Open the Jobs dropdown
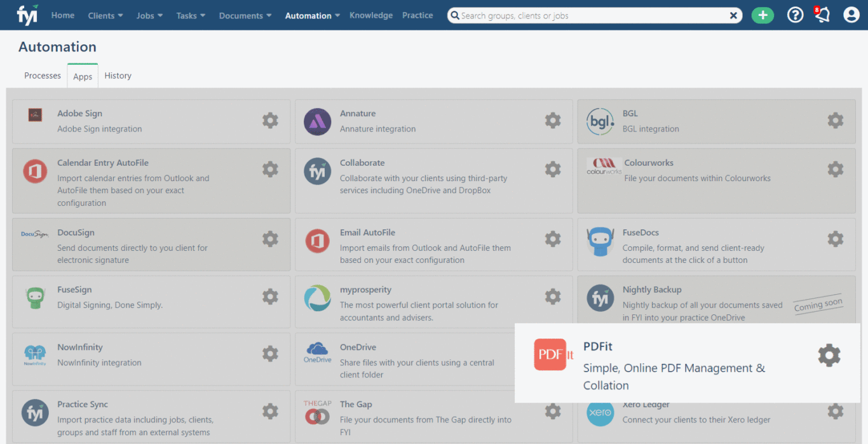 [149, 15]
